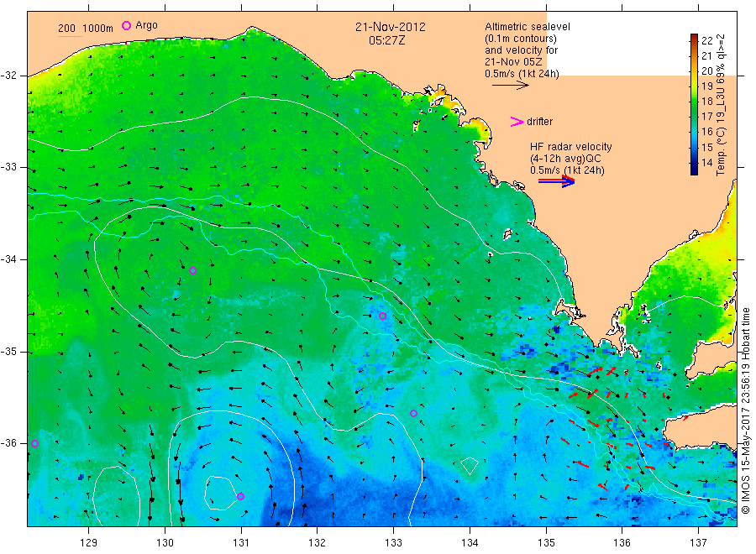Click the '-34' latitude axis label

point(8,259)
